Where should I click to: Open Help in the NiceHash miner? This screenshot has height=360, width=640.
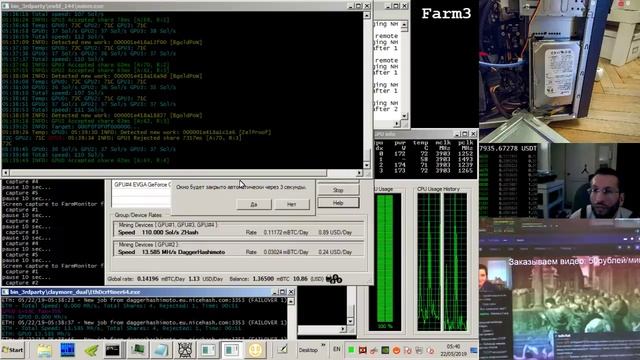tap(338, 203)
